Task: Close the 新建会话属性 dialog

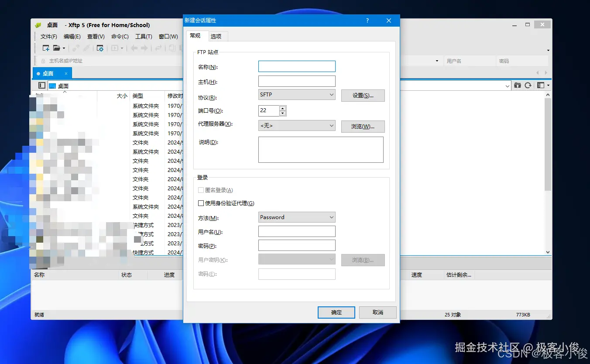Action: 389,21
